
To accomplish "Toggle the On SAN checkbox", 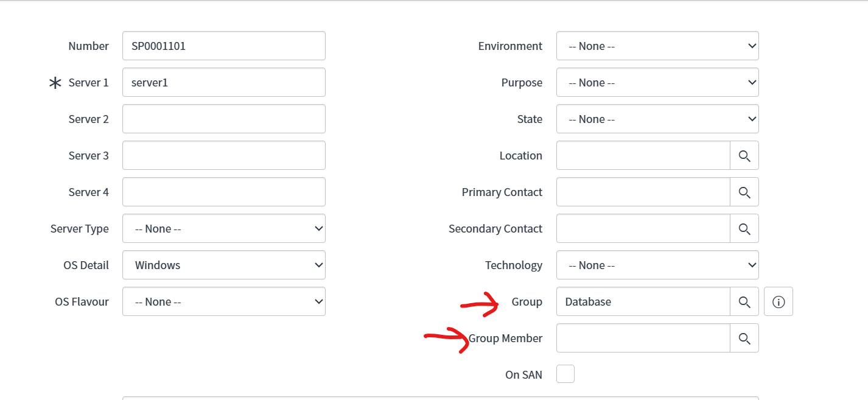I will pyautogui.click(x=565, y=374).
